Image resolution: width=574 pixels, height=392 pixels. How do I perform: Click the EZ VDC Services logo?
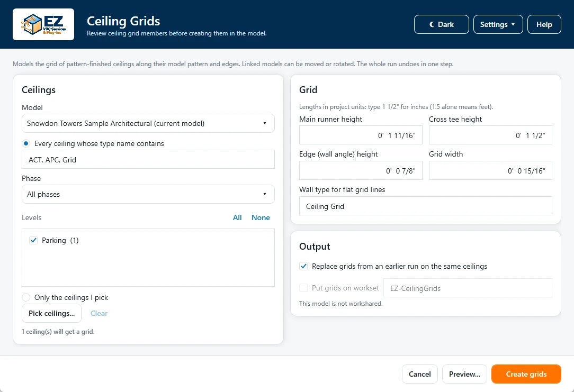pos(43,24)
